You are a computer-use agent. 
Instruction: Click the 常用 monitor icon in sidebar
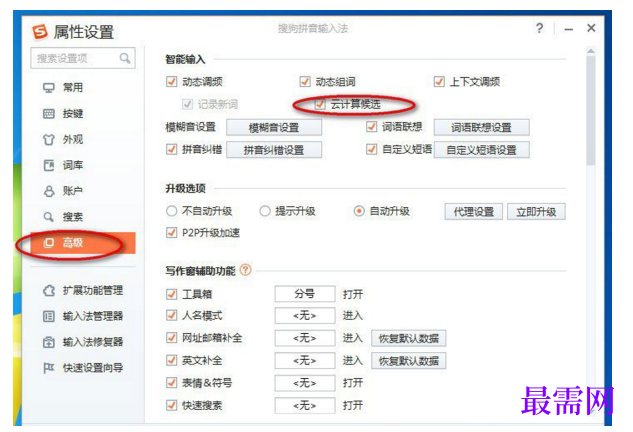tap(48, 88)
